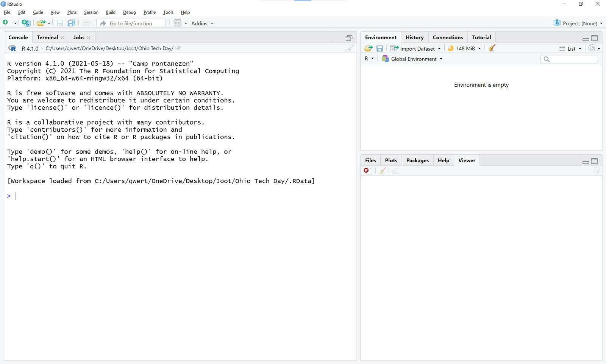Screen dimensions: 606x364
Task: Open the Code menu
Action: (x=38, y=12)
